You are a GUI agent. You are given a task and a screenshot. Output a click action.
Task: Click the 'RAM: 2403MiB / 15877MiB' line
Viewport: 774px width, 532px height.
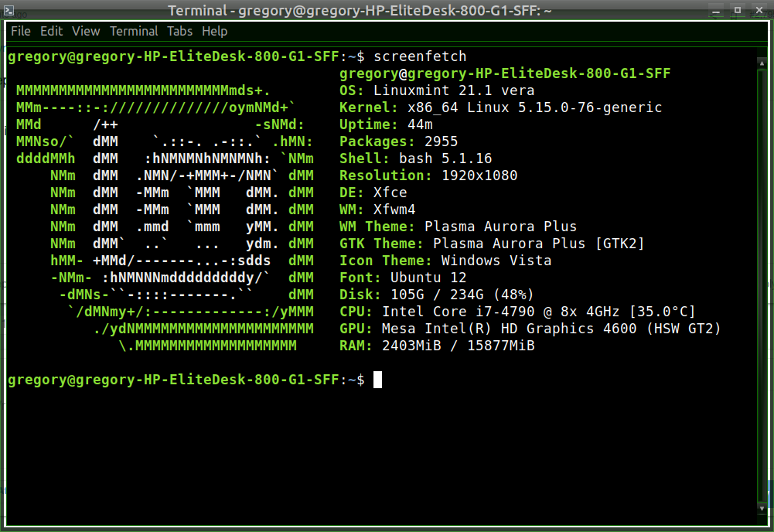pos(437,346)
